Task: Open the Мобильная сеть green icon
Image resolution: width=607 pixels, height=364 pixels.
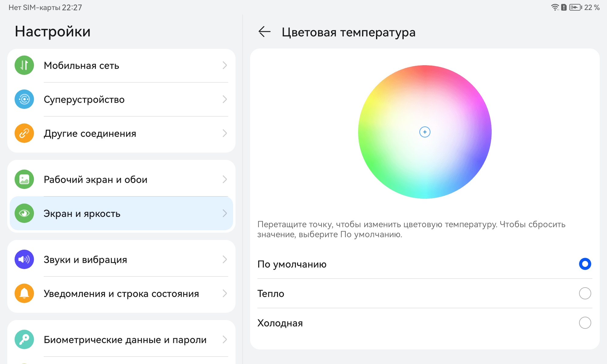Action: tap(24, 65)
